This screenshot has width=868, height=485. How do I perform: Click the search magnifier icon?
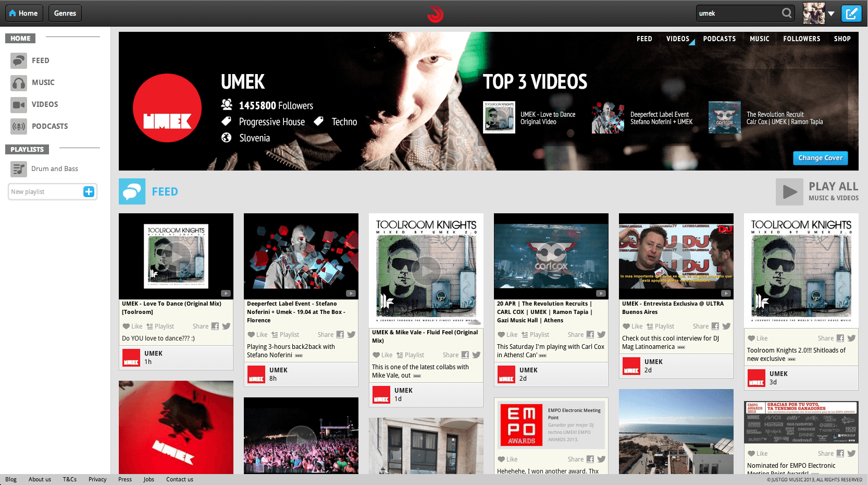click(787, 13)
